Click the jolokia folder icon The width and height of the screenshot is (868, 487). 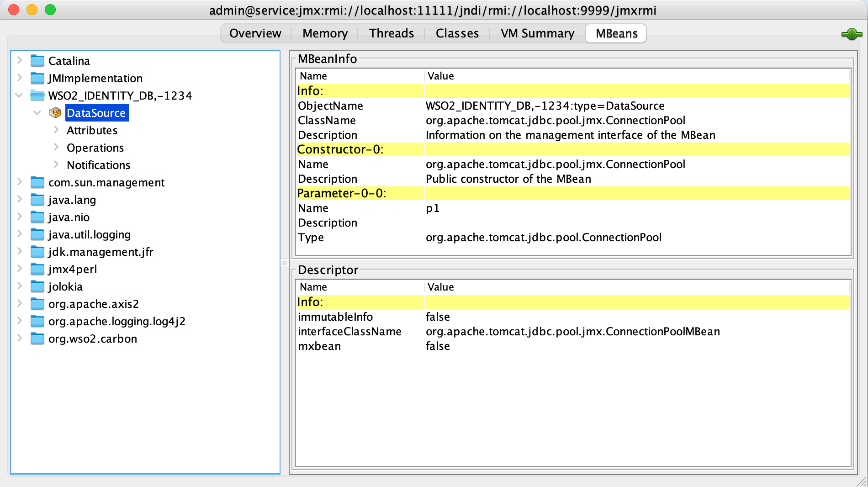pyautogui.click(x=37, y=286)
